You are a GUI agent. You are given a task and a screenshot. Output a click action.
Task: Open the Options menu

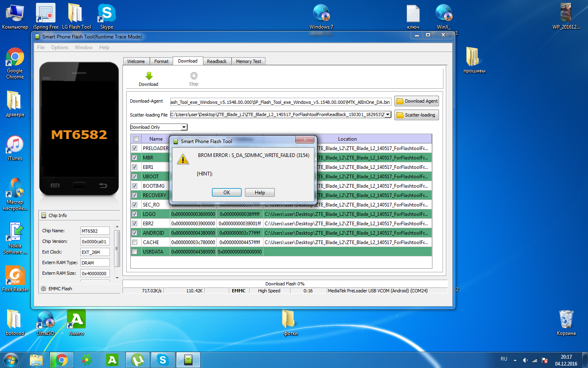coord(60,47)
